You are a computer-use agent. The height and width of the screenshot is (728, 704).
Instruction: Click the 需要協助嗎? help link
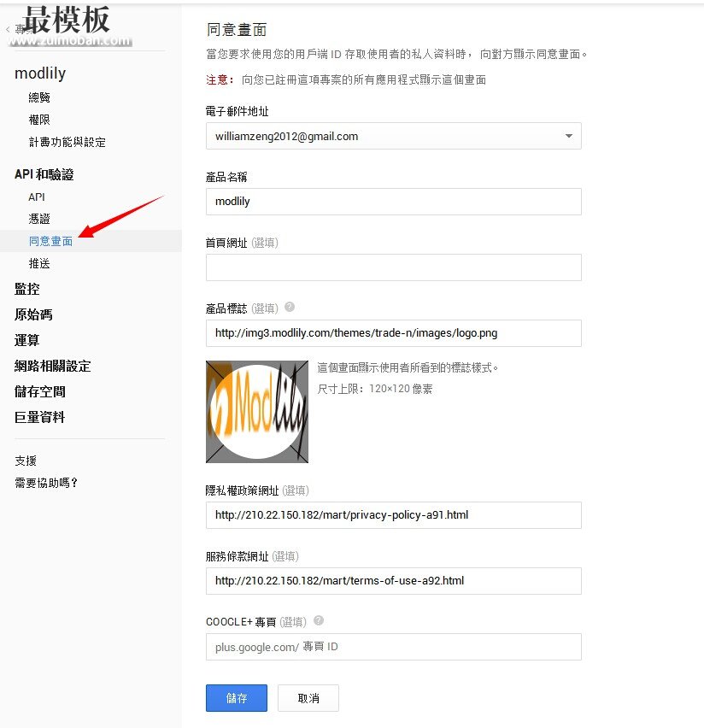click(46, 483)
